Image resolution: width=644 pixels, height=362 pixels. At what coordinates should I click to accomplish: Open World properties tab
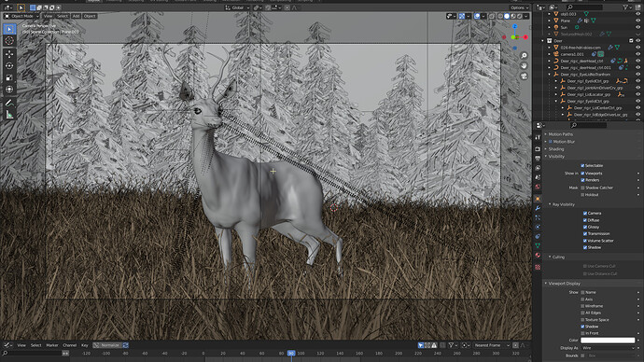pos(538,187)
